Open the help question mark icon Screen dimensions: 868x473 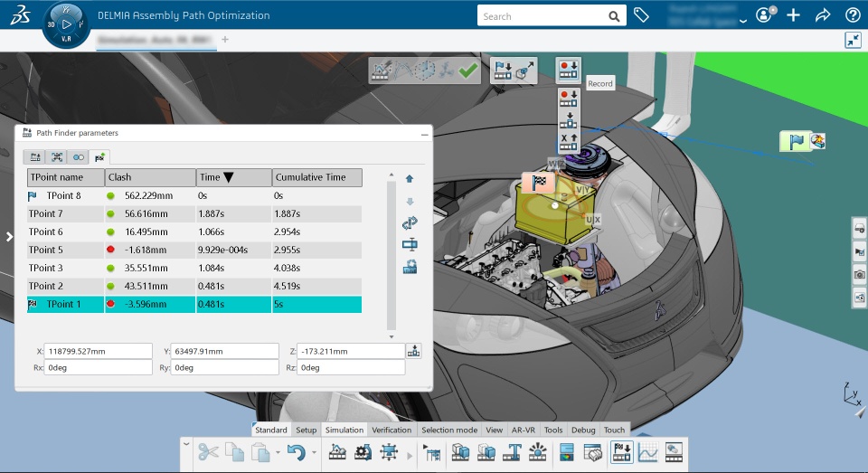[x=853, y=15]
